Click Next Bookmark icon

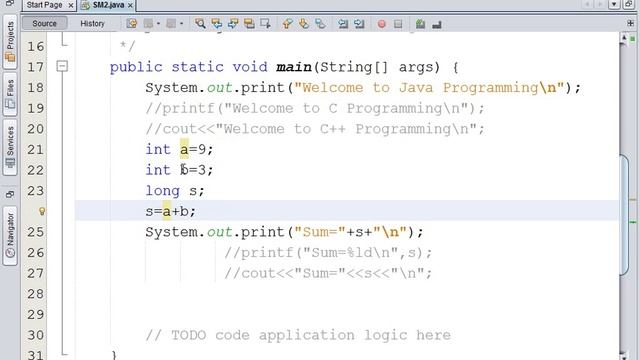click(x=304, y=24)
